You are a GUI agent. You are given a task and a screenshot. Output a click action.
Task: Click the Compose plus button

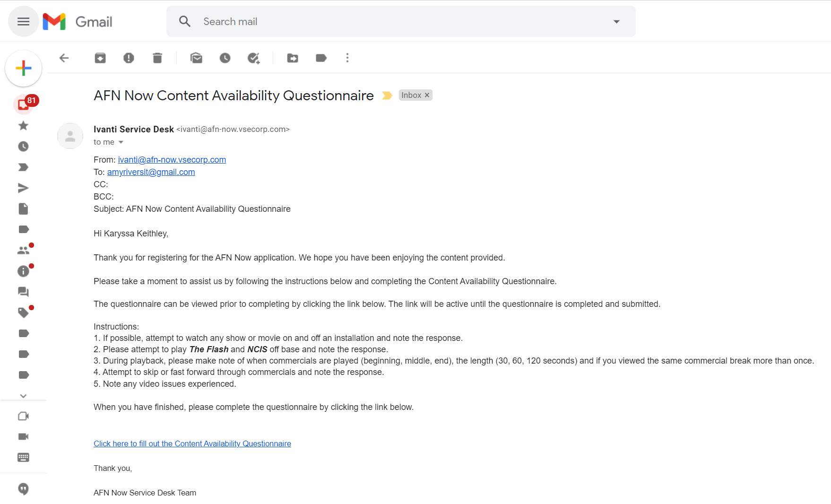point(23,68)
